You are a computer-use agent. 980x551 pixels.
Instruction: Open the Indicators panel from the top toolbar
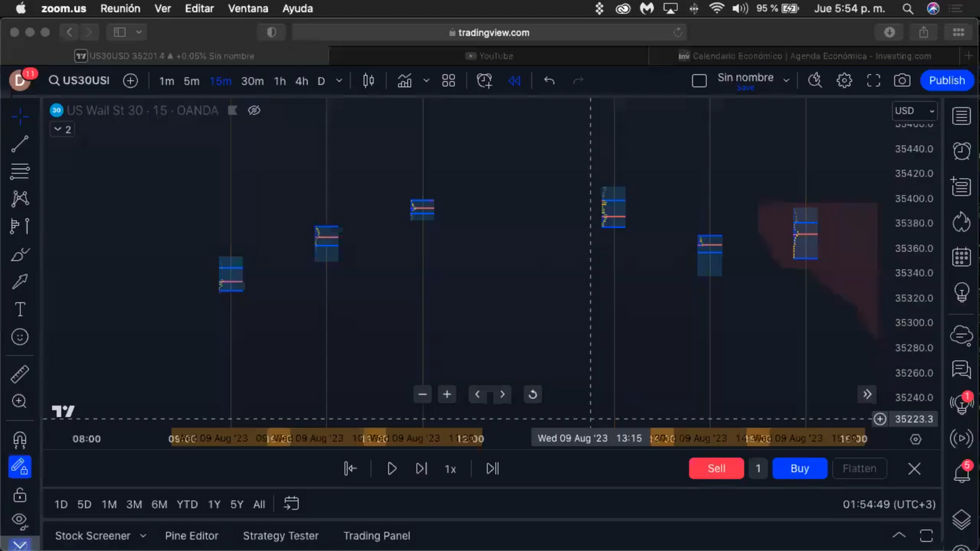pos(404,80)
